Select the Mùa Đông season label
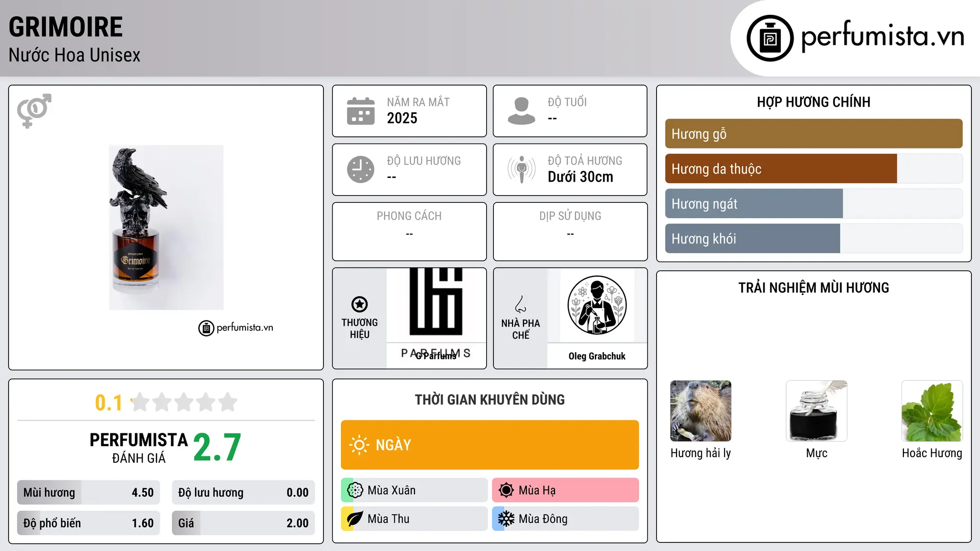980x551 pixels. 543,519
